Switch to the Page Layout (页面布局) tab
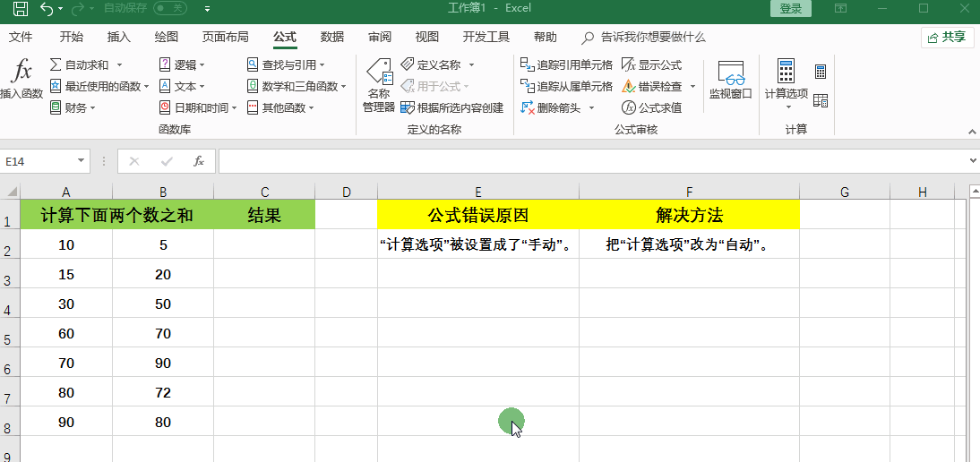Viewport: 980px width, 462px height. point(225,37)
